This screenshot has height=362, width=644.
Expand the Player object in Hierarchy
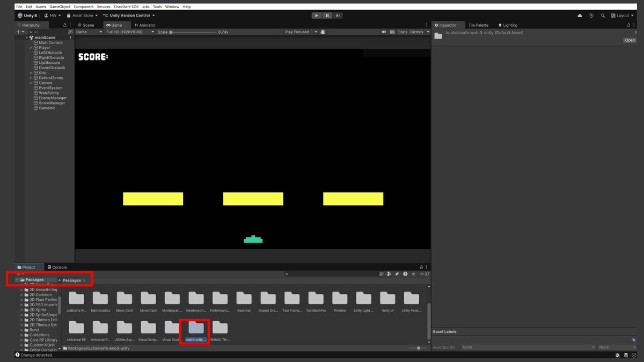point(31,48)
